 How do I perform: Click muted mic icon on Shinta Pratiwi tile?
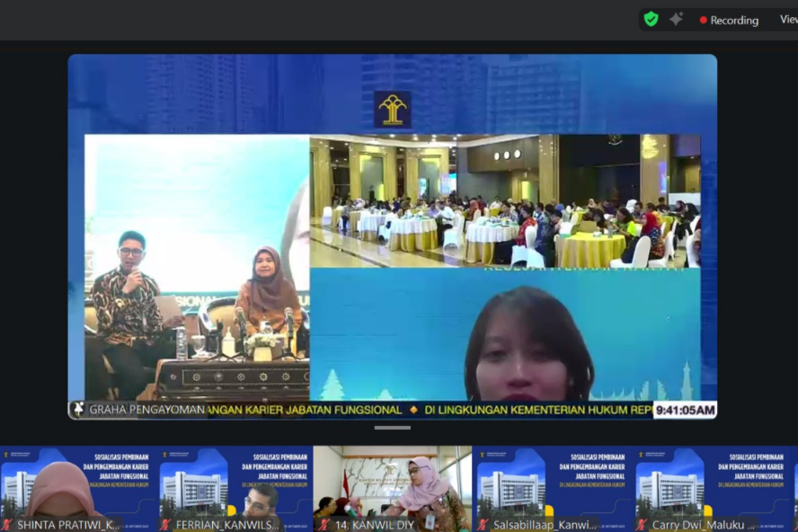pyautogui.click(x=8, y=525)
